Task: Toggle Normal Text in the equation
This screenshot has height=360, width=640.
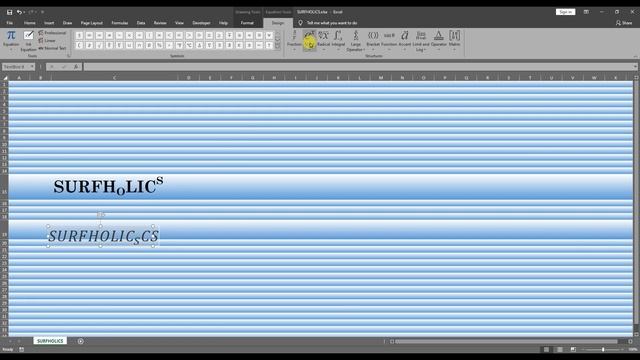Action: pos(52,48)
